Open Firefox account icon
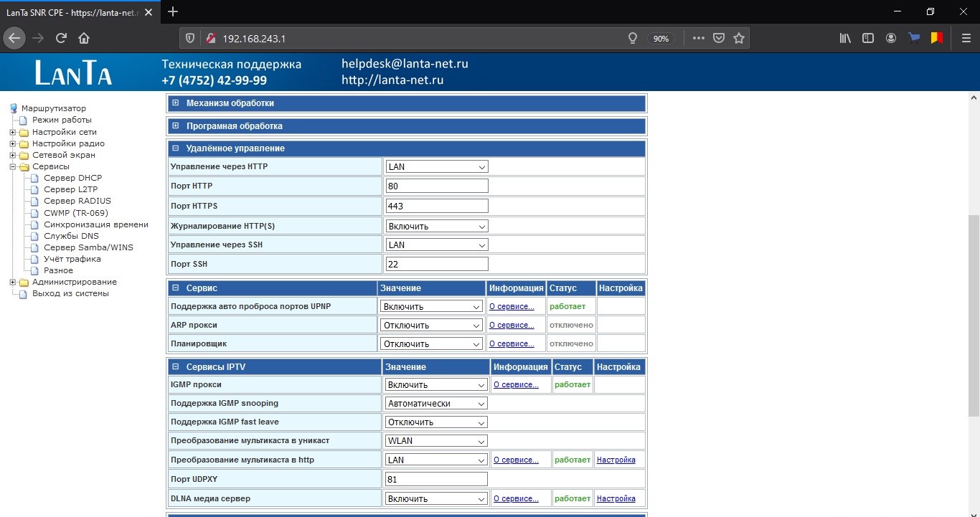The width and height of the screenshot is (980, 517). [891, 38]
